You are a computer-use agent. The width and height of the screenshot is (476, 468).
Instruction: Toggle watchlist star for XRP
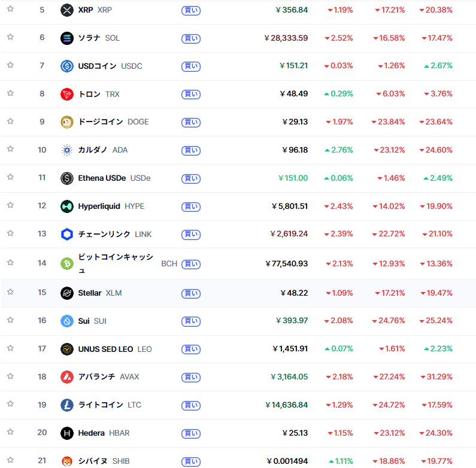tap(10, 10)
